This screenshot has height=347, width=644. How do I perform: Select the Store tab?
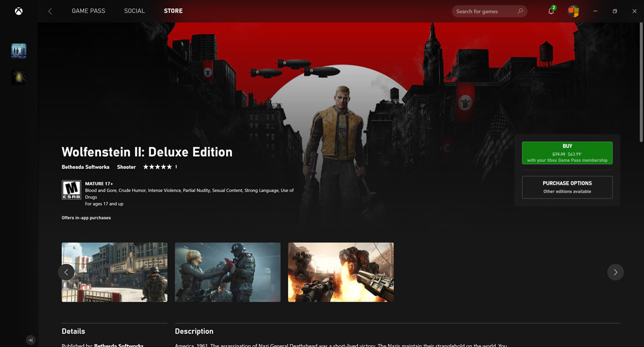173,11
